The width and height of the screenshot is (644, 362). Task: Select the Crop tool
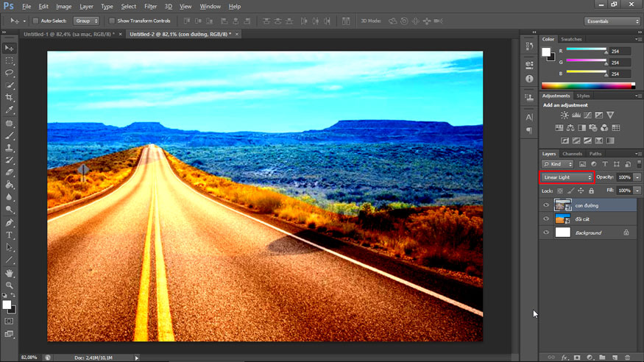click(x=10, y=97)
